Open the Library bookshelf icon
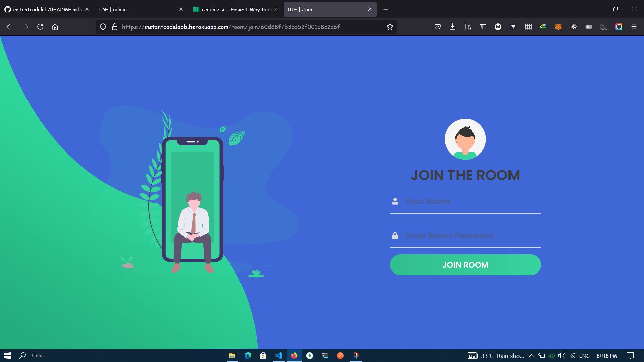Screen dimensions: 644x362 [x=468, y=27]
